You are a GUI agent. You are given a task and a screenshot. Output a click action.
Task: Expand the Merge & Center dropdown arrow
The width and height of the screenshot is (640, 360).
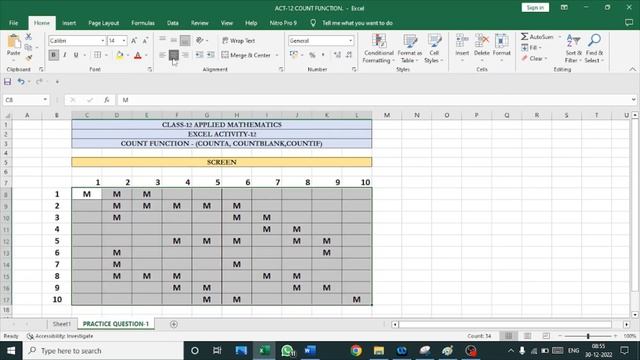pos(277,55)
